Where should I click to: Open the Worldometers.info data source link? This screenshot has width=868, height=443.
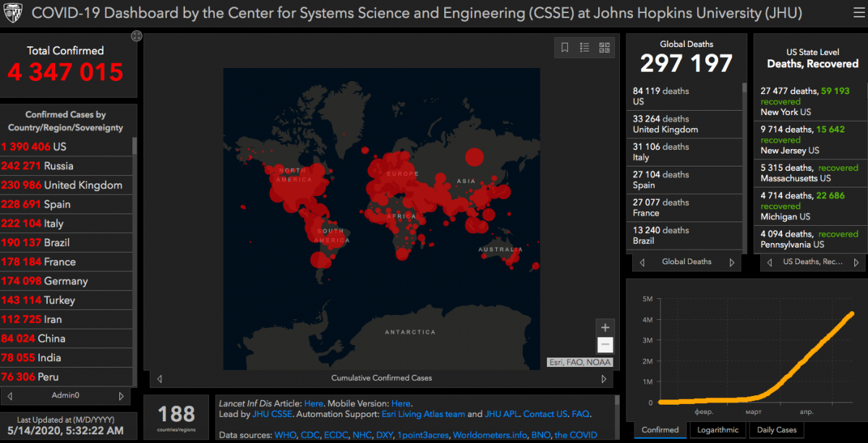(x=488, y=435)
